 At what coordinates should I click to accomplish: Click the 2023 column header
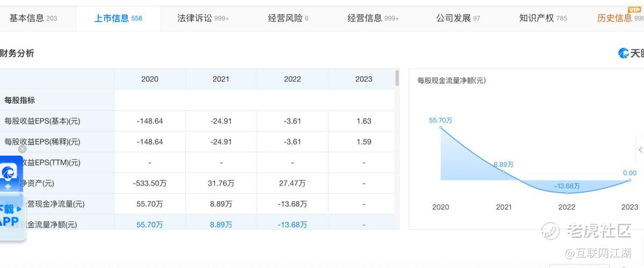tap(363, 79)
